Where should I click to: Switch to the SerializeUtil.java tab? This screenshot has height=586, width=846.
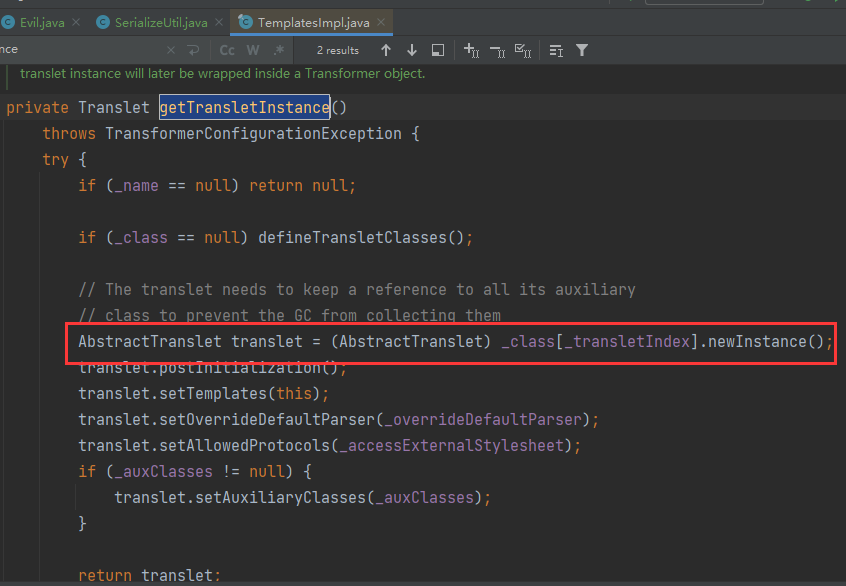tap(161, 23)
